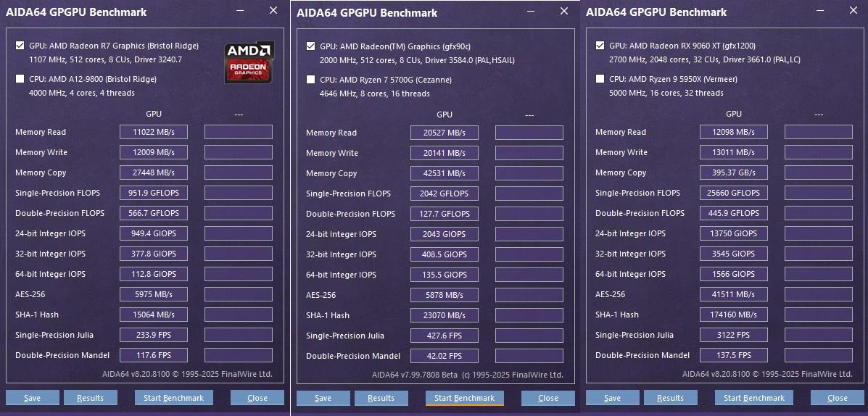Enable the Ryzen 7 5700G CPU checkbox
The image size is (868, 416).
click(310, 80)
